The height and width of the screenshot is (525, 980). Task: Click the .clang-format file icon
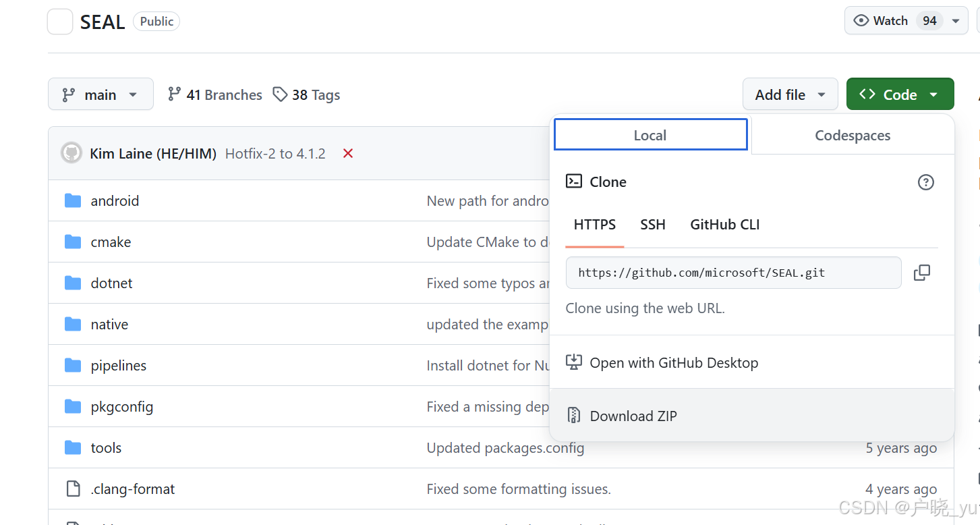pos(73,489)
